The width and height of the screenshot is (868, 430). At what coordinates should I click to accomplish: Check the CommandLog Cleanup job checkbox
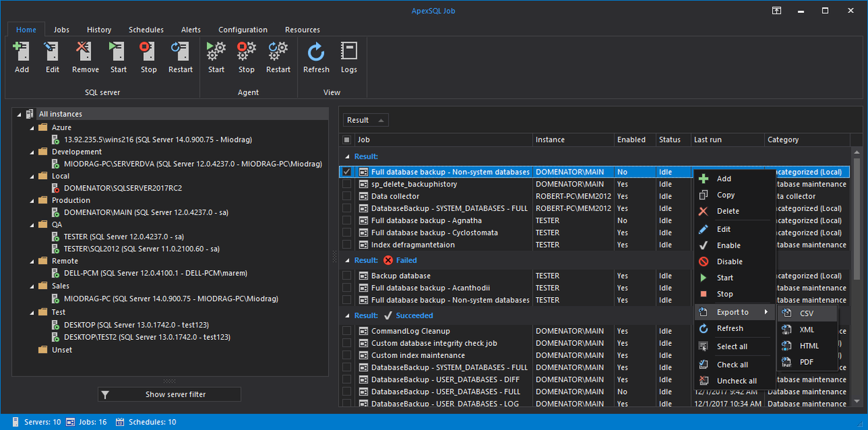347,331
